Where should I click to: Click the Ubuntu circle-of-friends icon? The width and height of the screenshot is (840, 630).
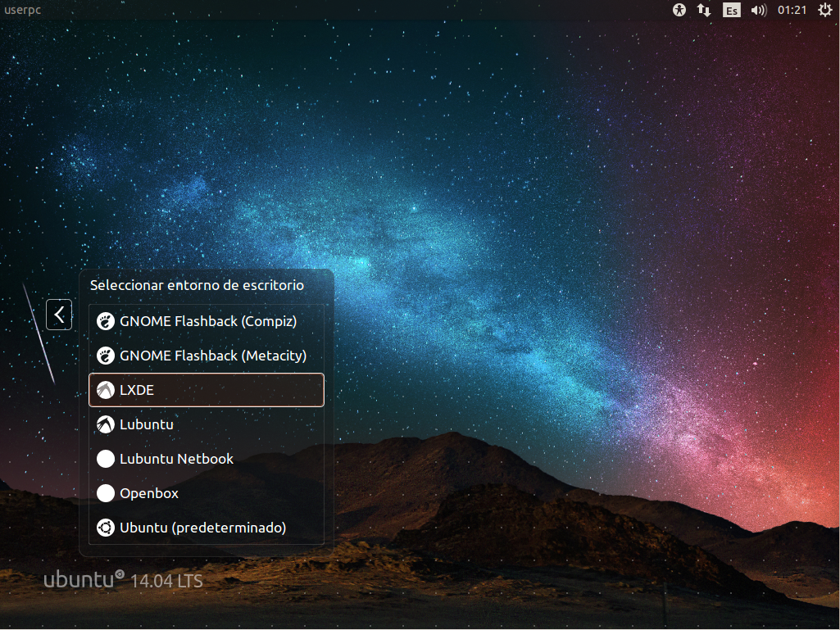106,528
